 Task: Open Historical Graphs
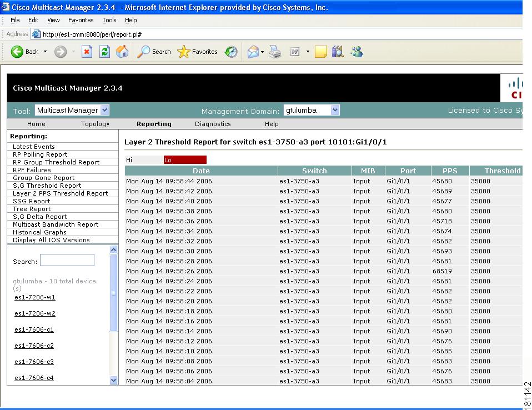click(39, 232)
